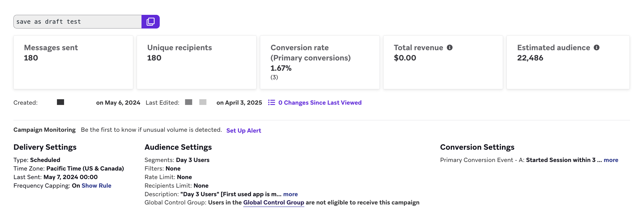The height and width of the screenshot is (219, 644).
Task: Select the Conversion rate stat card
Action: click(320, 62)
